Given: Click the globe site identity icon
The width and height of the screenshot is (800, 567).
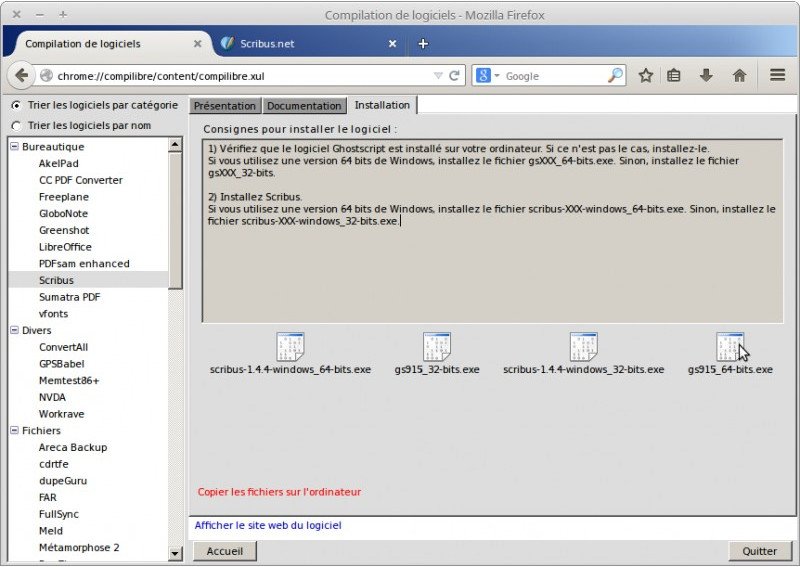Looking at the screenshot, I should [46, 76].
